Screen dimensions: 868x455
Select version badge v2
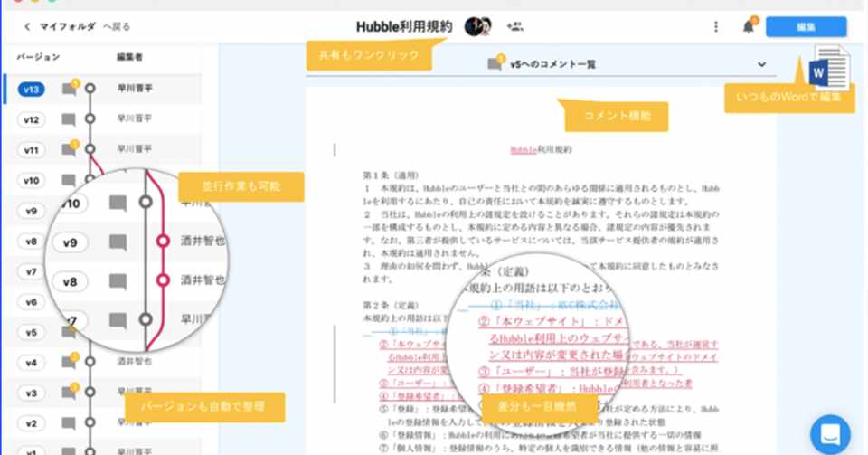pyautogui.click(x=31, y=424)
